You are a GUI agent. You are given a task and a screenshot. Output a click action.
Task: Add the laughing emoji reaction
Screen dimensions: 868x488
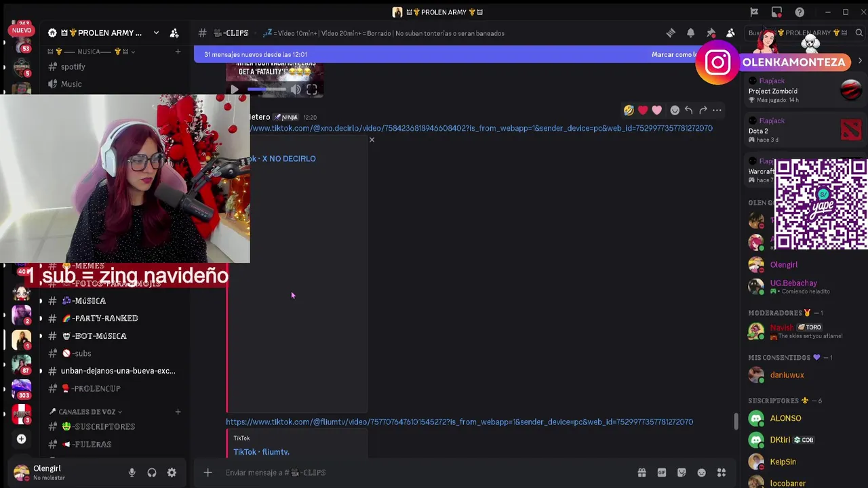tap(629, 110)
